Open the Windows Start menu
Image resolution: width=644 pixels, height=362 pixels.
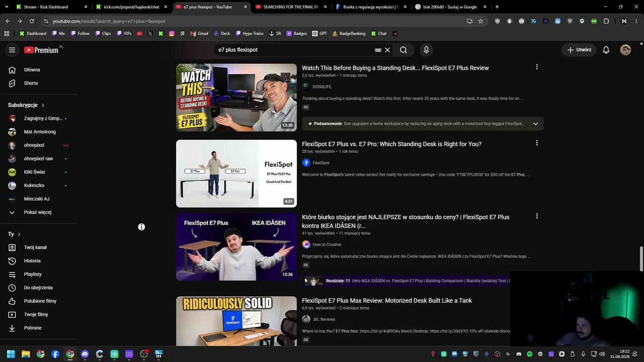click(x=11, y=354)
